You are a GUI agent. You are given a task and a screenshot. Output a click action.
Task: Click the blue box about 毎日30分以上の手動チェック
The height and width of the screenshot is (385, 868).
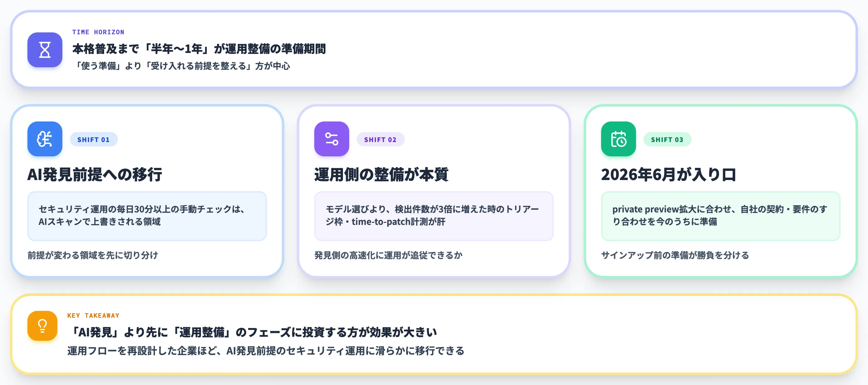(147, 216)
